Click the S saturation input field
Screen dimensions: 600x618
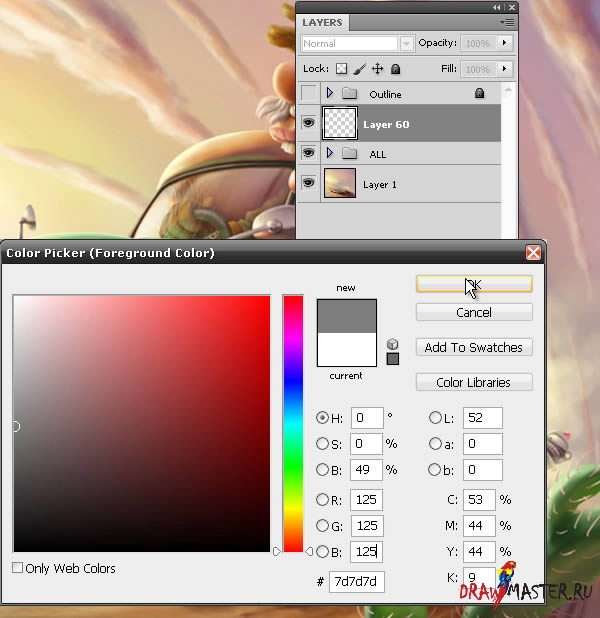pos(366,443)
